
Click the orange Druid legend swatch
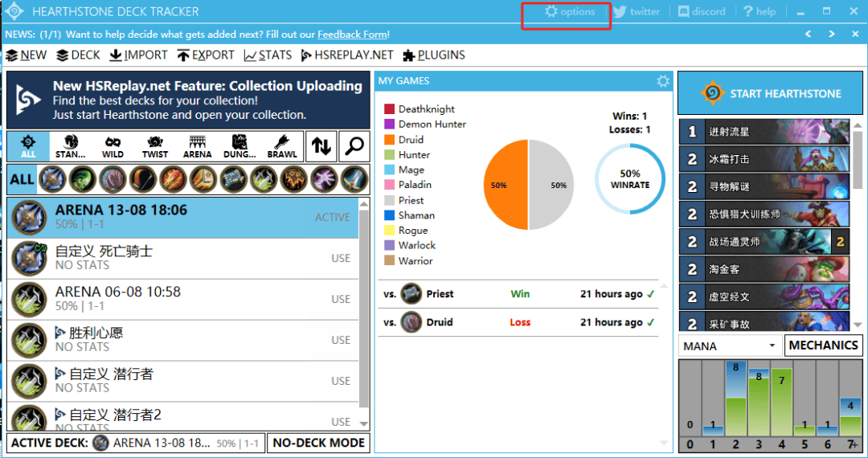point(389,140)
